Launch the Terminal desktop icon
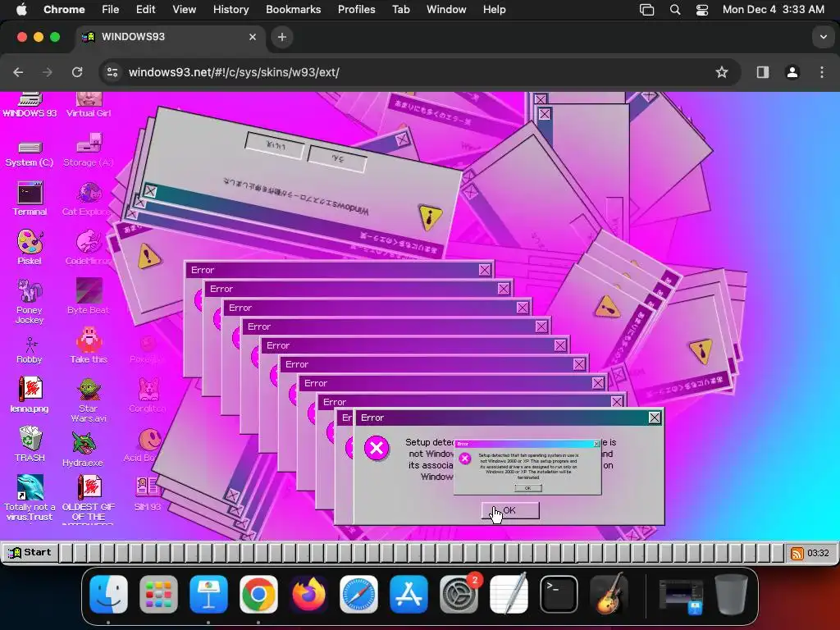Image resolution: width=840 pixels, height=630 pixels. coord(30,199)
